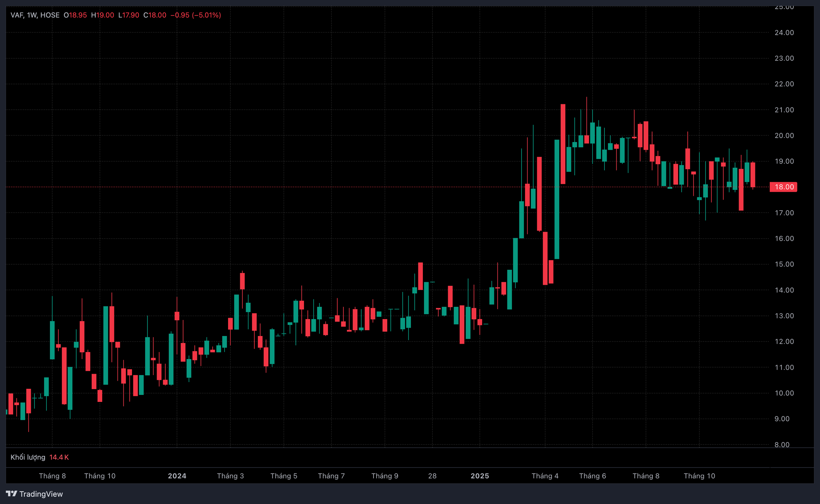Click the Tháng 4 time axis label

pos(545,476)
